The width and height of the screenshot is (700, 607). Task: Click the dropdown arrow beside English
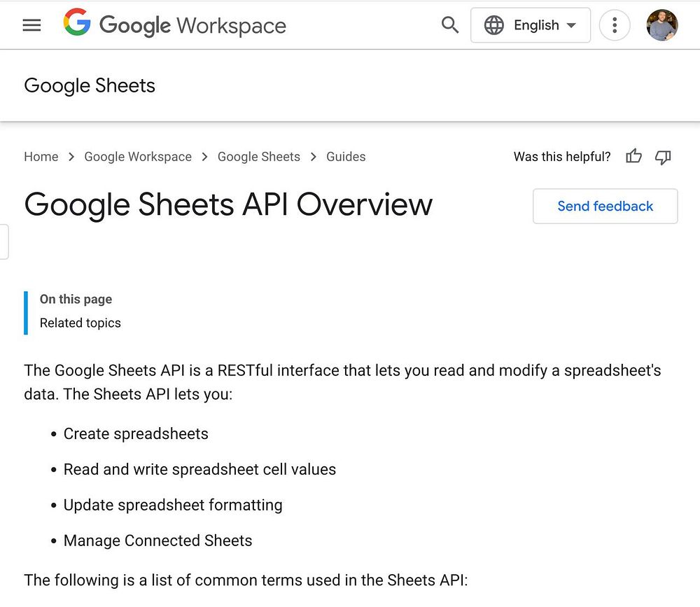pos(571,25)
